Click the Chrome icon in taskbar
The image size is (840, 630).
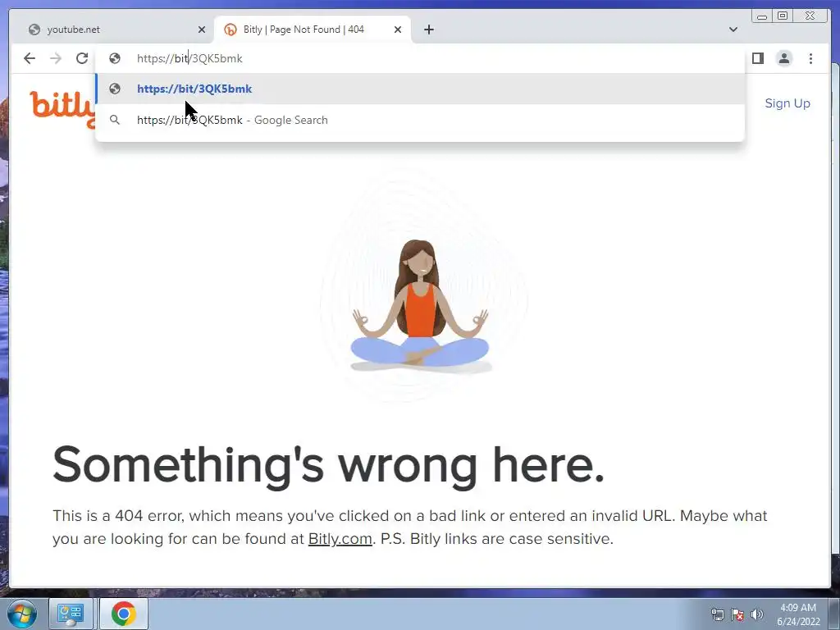124,614
